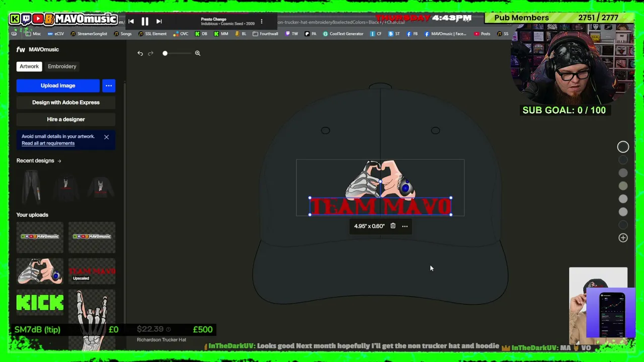Open the BL bookmark

tap(240, 34)
